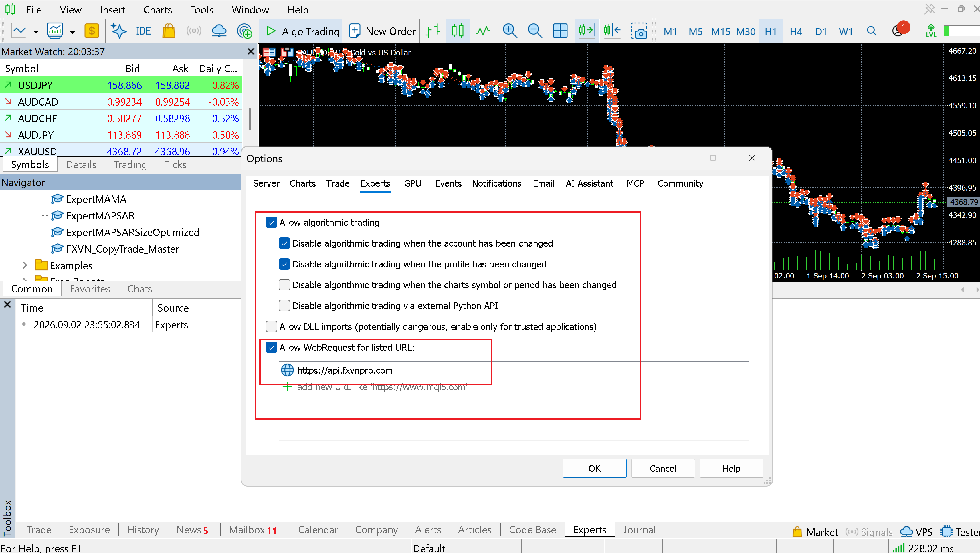Zoom in on the chart
980x553 pixels.
[x=510, y=31]
